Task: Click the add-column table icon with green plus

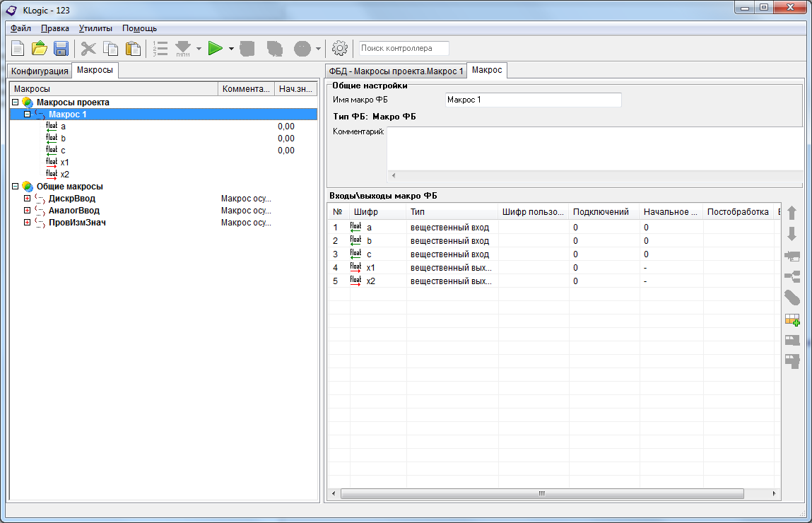Action: point(792,320)
